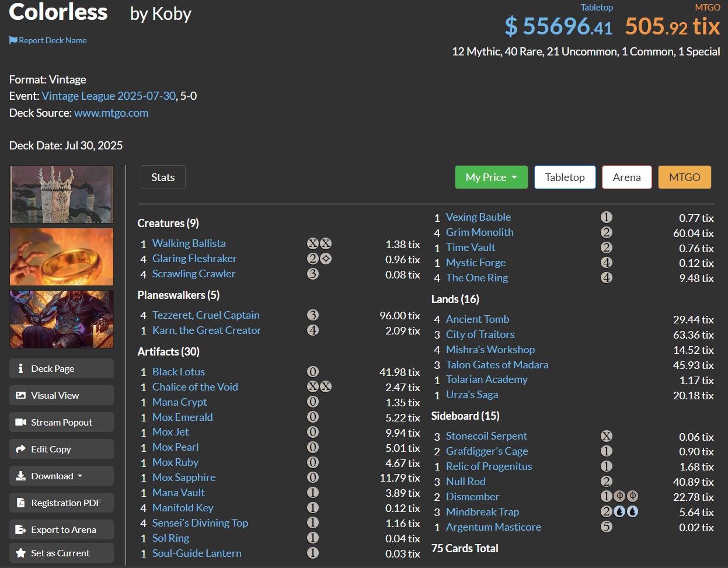This screenshot has height=568, width=728.
Task: Open the Null Rod sideboard card link
Action: [465, 482]
